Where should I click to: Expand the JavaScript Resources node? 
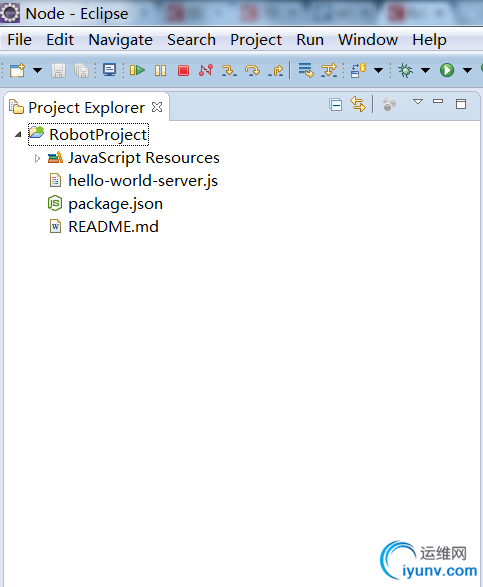tap(37, 159)
